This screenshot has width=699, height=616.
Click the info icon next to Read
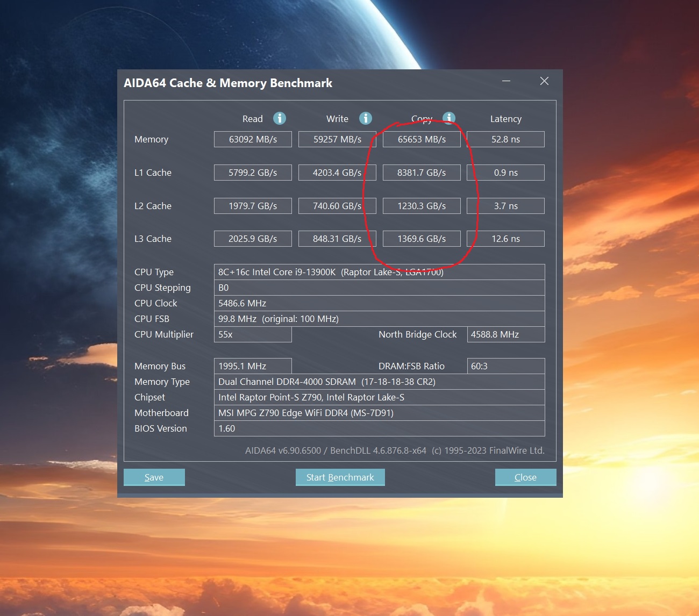tap(280, 118)
